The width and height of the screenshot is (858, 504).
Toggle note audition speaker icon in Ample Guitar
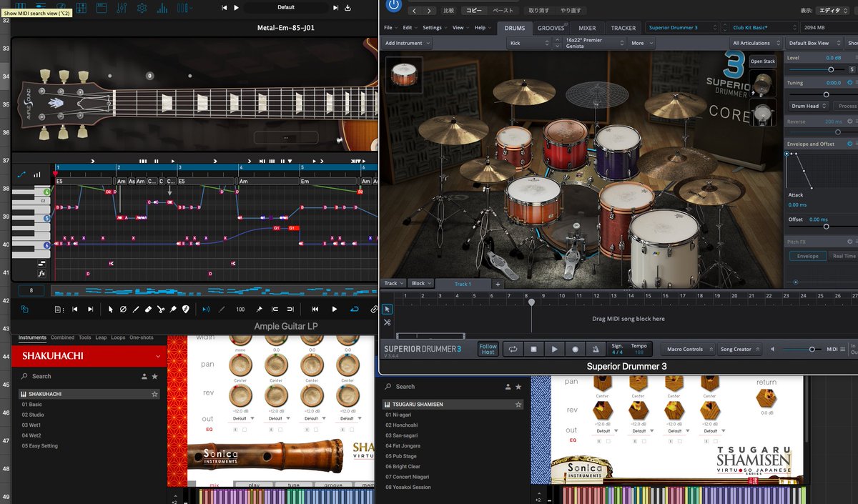click(x=207, y=309)
